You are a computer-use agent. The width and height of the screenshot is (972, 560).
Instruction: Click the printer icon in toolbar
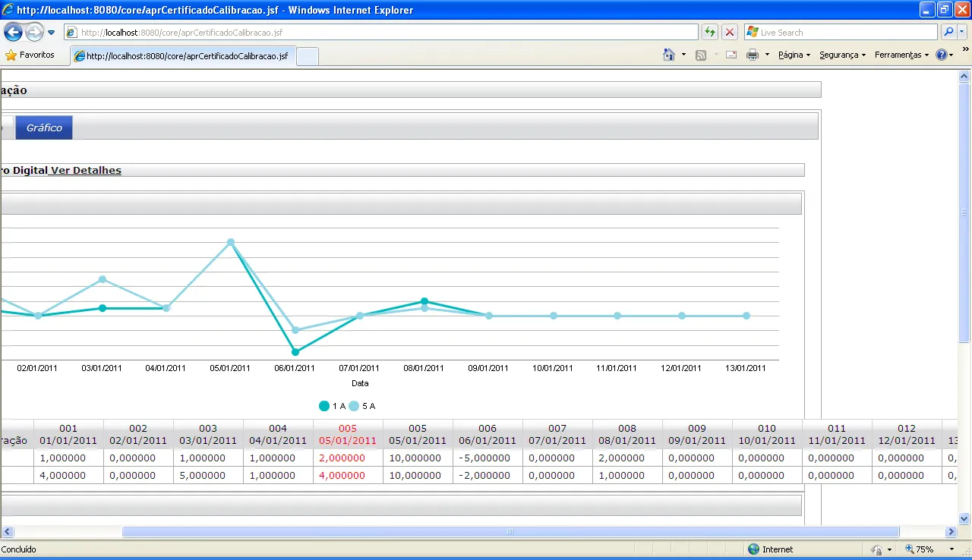[x=753, y=55]
